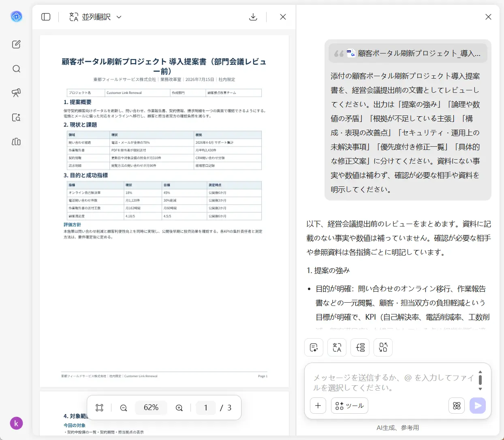Click the input scroll up arrow
Image resolution: width=504 pixels, height=440 pixels.
(480, 372)
